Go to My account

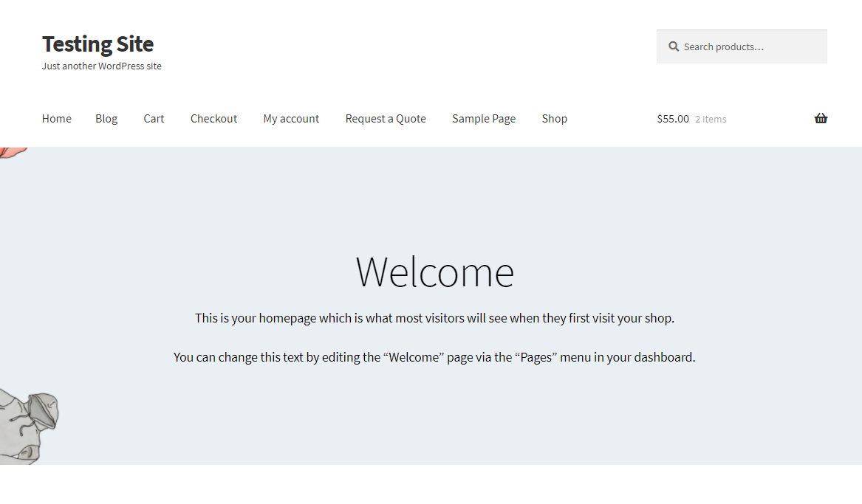(x=291, y=118)
